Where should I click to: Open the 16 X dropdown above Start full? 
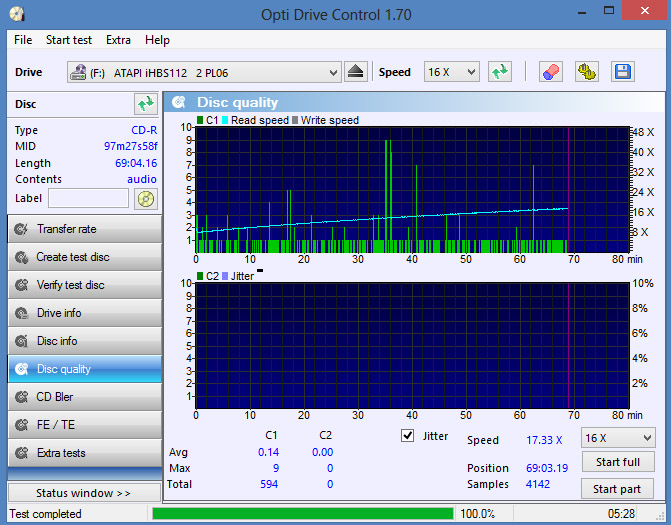(x=618, y=438)
